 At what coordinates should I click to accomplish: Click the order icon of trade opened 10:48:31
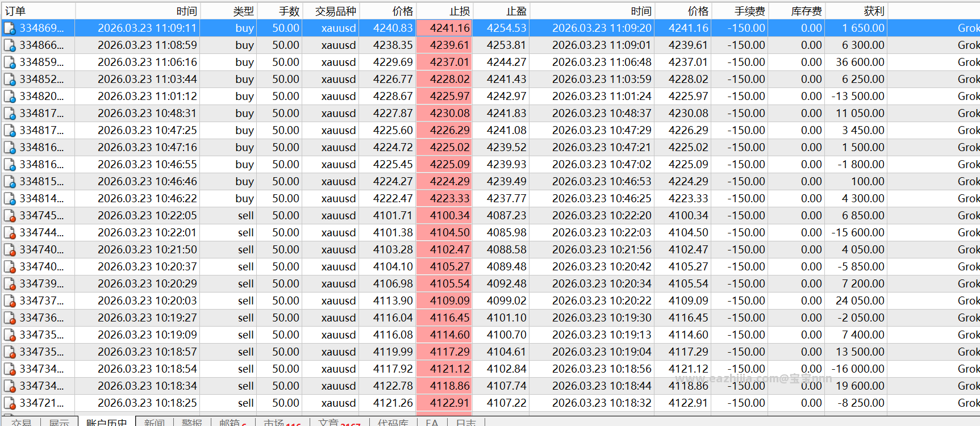click(x=10, y=114)
